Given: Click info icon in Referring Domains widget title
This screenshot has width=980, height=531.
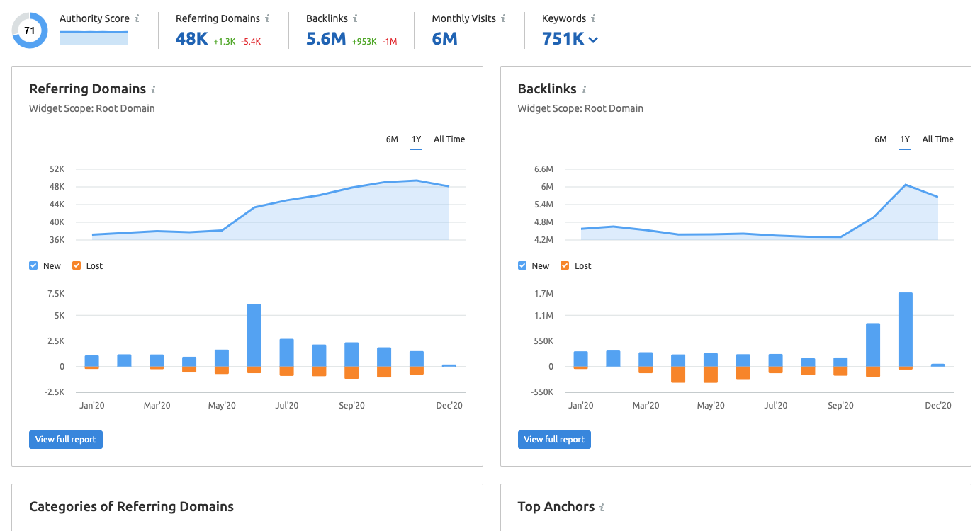Looking at the screenshot, I should click(153, 90).
